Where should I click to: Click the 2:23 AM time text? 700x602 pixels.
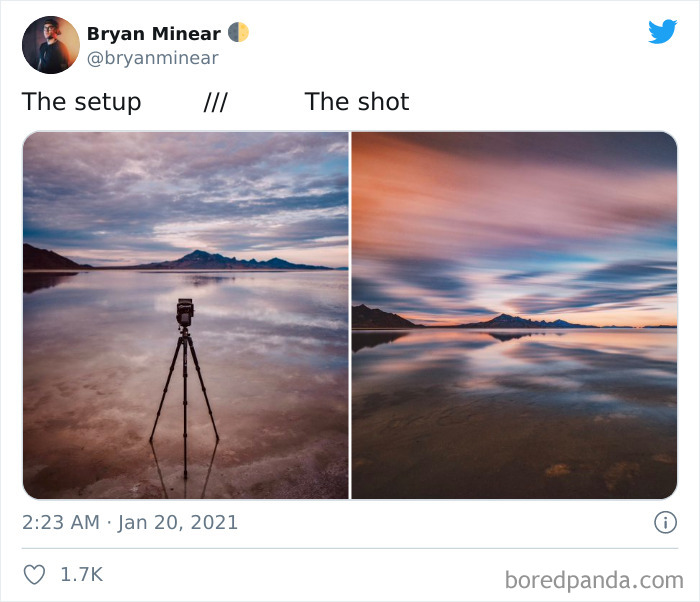point(61,523)
